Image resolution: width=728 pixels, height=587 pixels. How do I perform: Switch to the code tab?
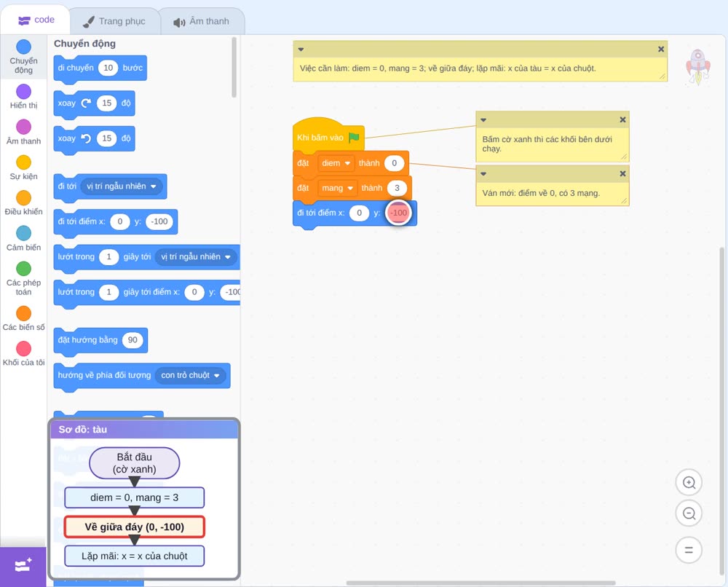(36, 20)
